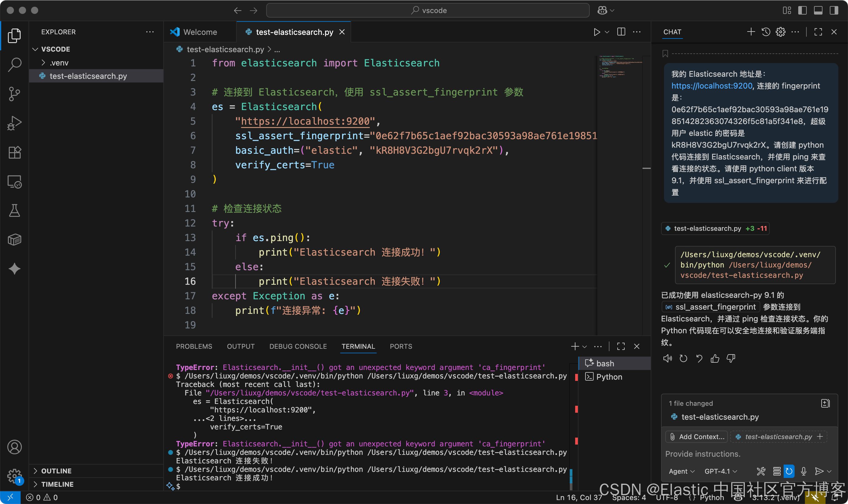The width and height of the screenshot is (848, 504).
Task: Open the run options dropdown arrow
Action: click(x=607, y=32)
